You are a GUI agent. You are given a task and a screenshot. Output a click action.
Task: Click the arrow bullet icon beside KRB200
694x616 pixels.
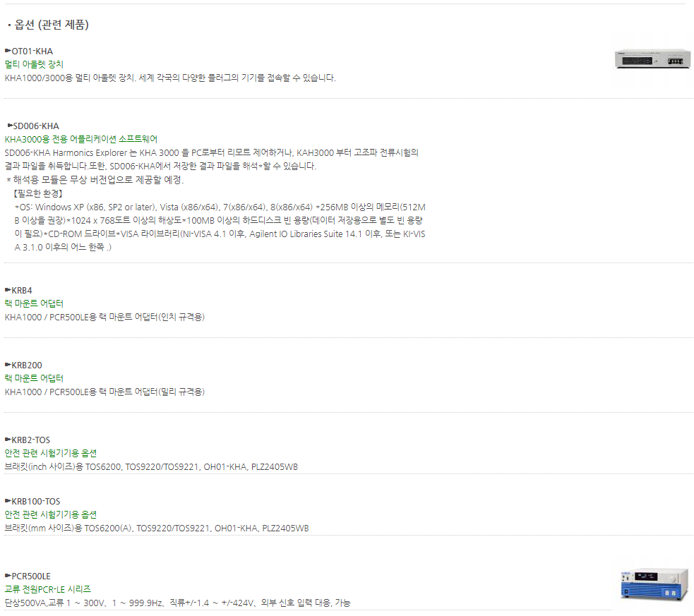pos(8,364)
